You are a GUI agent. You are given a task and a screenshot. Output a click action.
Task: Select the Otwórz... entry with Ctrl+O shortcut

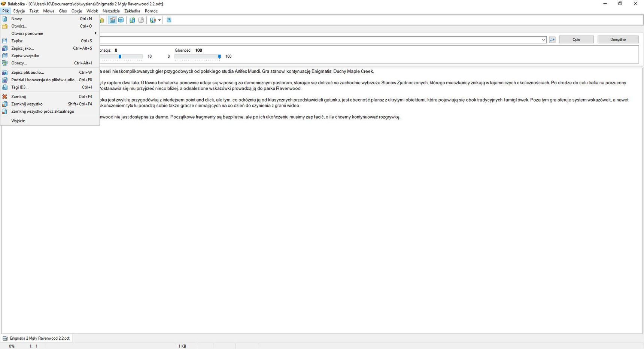coord(50,26)
